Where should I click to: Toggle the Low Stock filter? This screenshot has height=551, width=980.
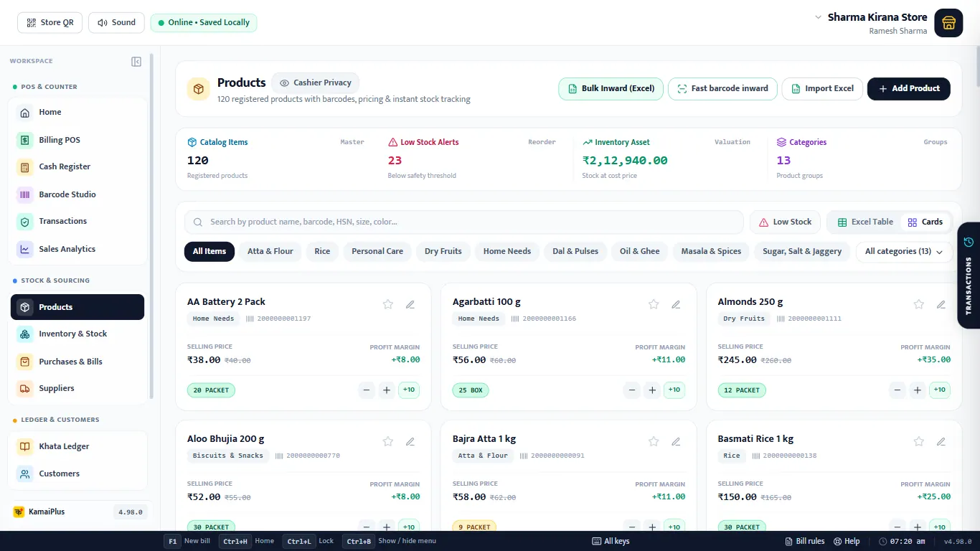point(785,222)
